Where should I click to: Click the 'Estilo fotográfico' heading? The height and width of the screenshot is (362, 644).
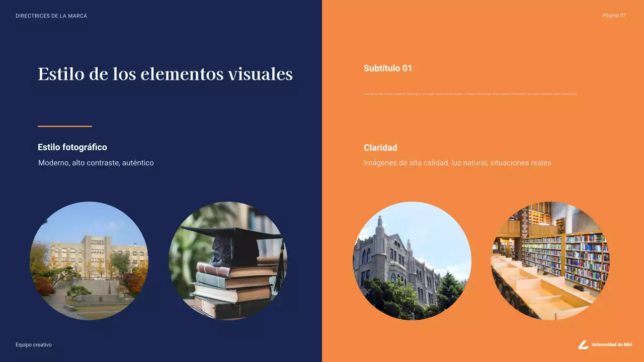pyautogui.click(x=72, y=147)
